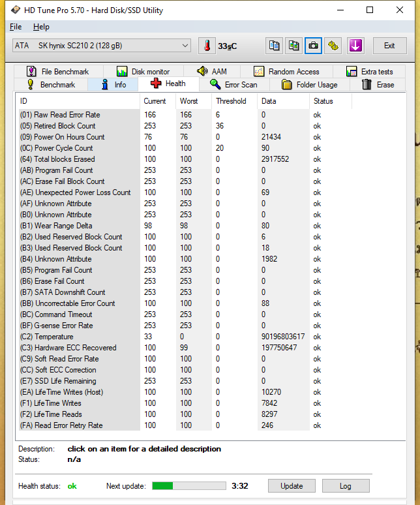Select the (B0) Unknown Attribute row
The width and height of the screenshot is (420, 505).
(x=185, y=215)
